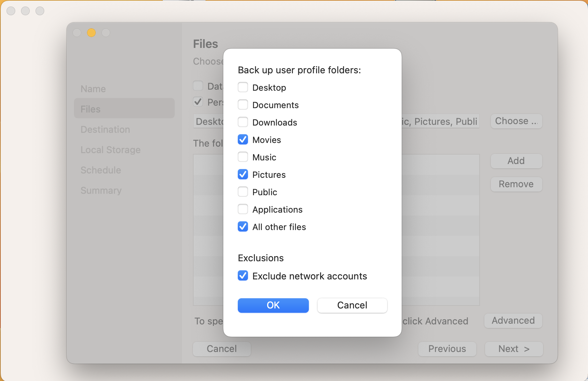Uncheck the Movies checkbox
Image resolution: width=588 pixels, height=381 pixels.
click(x=243, y=140)
